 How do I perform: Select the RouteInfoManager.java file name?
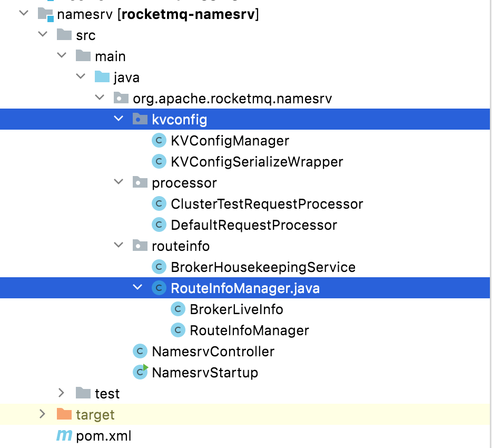click(x=245, y=288)
